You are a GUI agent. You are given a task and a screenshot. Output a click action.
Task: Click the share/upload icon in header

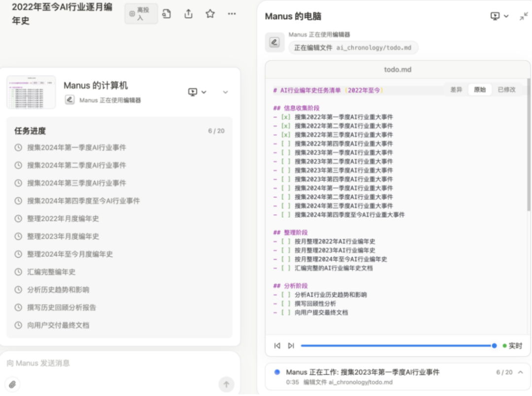point(188,14)
